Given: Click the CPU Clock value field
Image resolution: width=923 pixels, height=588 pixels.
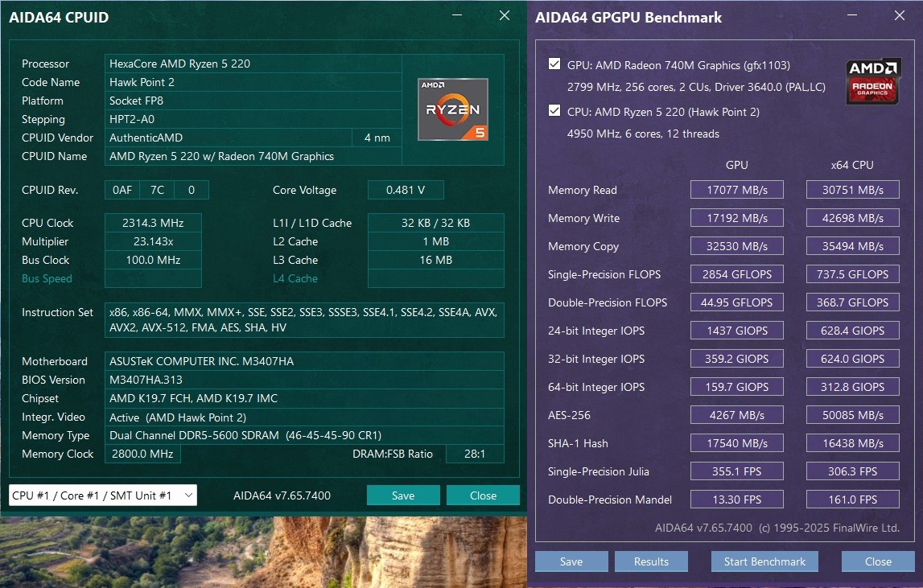Looking at the screenshot, I should pyautogui.click(x=153, y=223).
